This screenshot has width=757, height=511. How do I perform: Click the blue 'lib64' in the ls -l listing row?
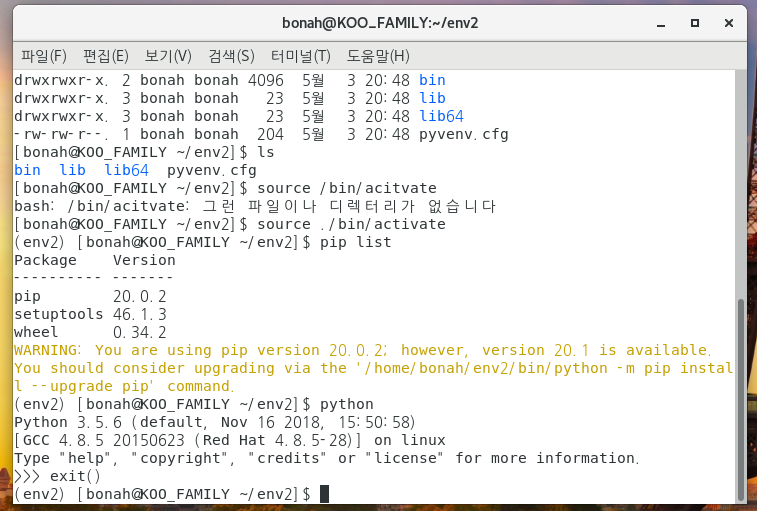click(x=441, y=116)
